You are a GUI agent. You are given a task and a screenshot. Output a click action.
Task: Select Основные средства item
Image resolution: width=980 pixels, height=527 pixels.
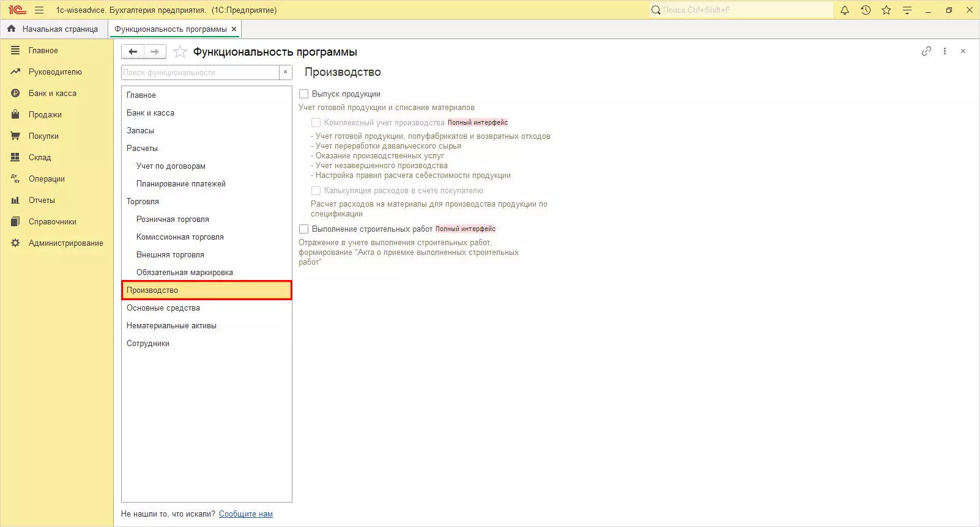point(207,308)
